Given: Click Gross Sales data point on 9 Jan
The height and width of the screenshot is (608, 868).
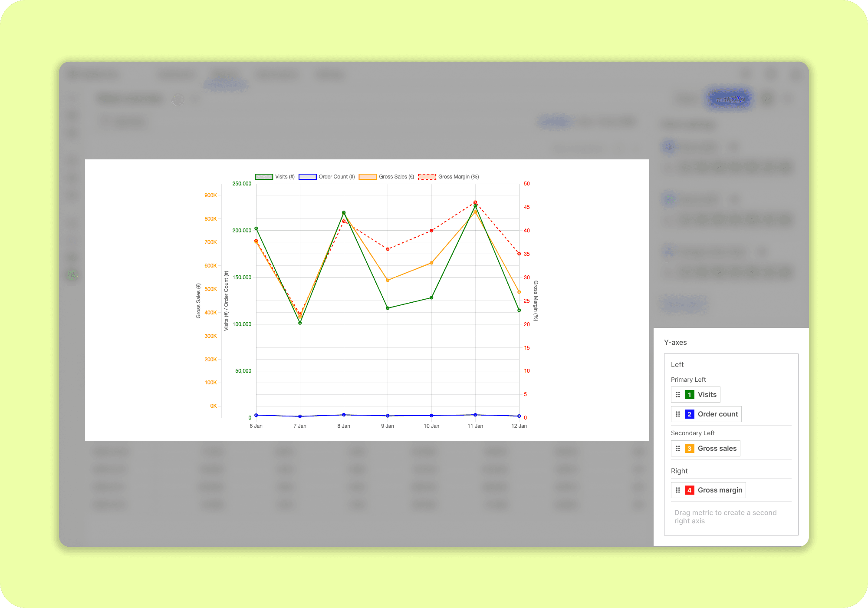Looking at the screenshot, I should coord(388,280).
